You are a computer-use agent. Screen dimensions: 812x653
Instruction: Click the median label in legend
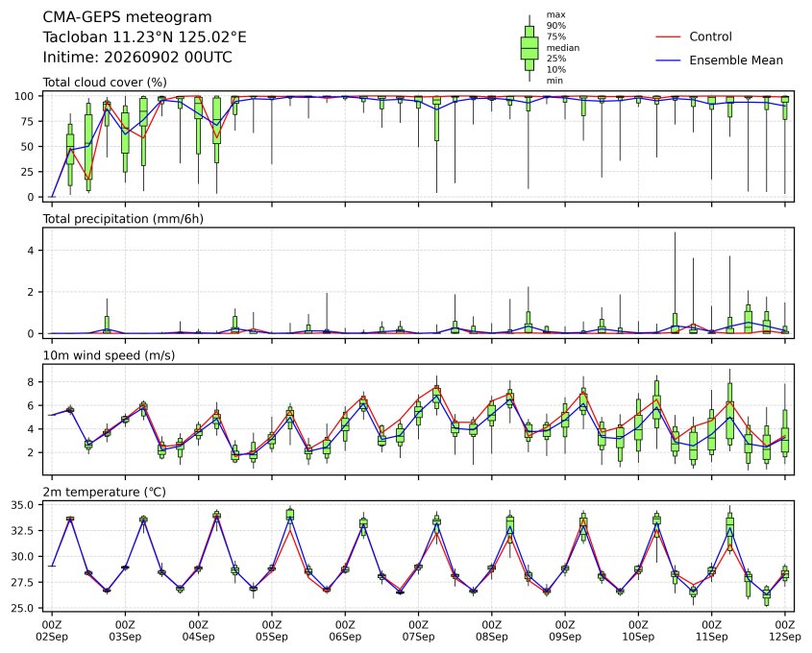[x=563, y=48]
